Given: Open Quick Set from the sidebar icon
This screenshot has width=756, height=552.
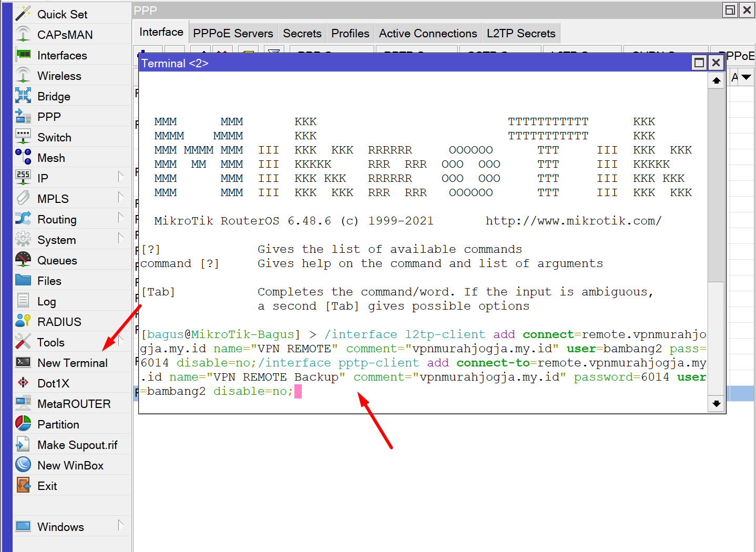Looking at the screenshot, I should (x=23, y=14).
